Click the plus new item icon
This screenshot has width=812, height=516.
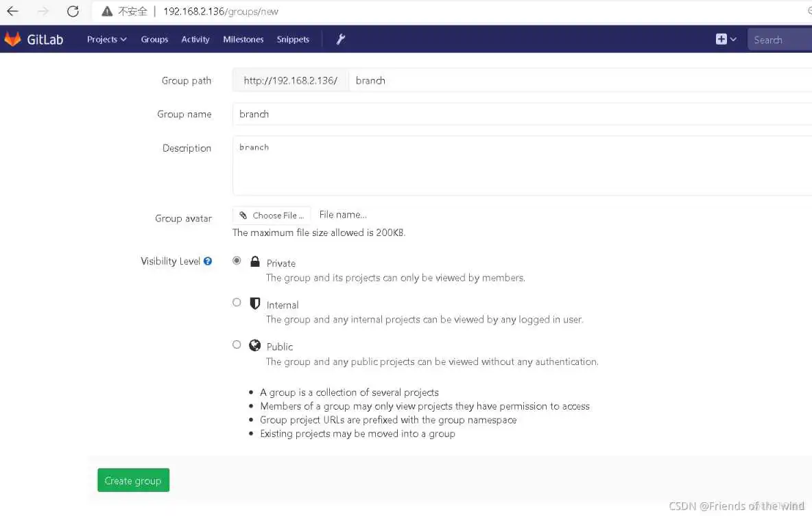click(721, 39)
